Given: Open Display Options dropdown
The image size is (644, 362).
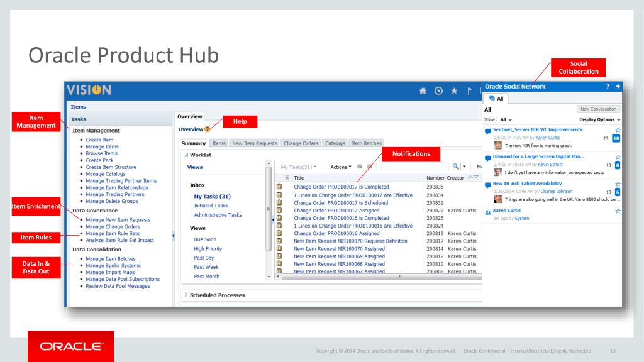Looking at the screenshot, I should (599, 119).
